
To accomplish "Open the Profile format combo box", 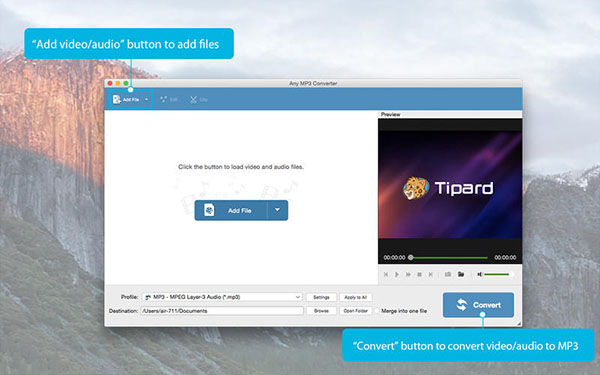I will (x=222, y=297).
